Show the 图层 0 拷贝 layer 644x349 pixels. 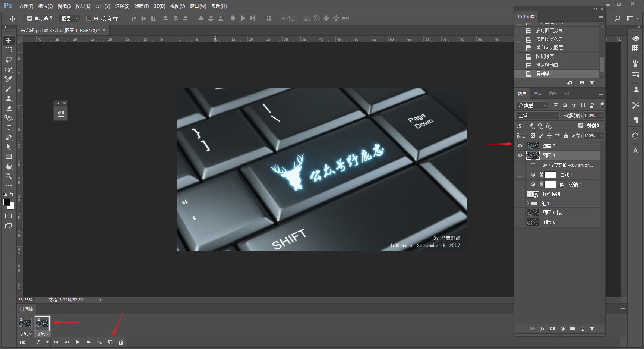pos(520,212)
